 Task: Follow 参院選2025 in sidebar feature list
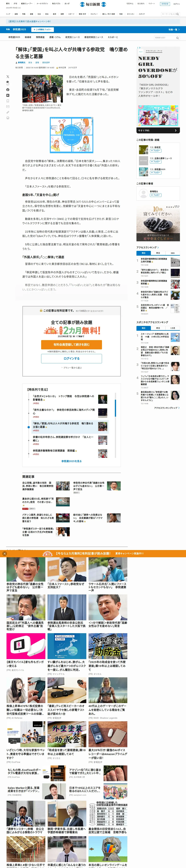pos(156,173)
